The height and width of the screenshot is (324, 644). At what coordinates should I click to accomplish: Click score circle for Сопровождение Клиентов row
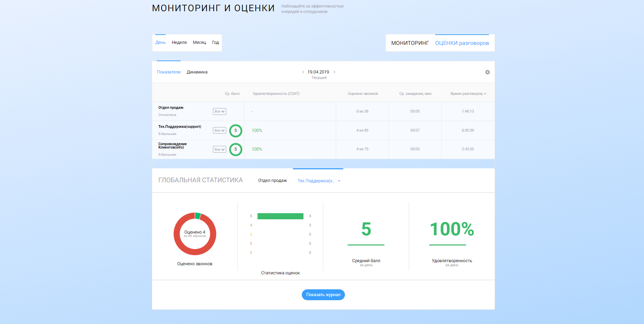[235, 149]
